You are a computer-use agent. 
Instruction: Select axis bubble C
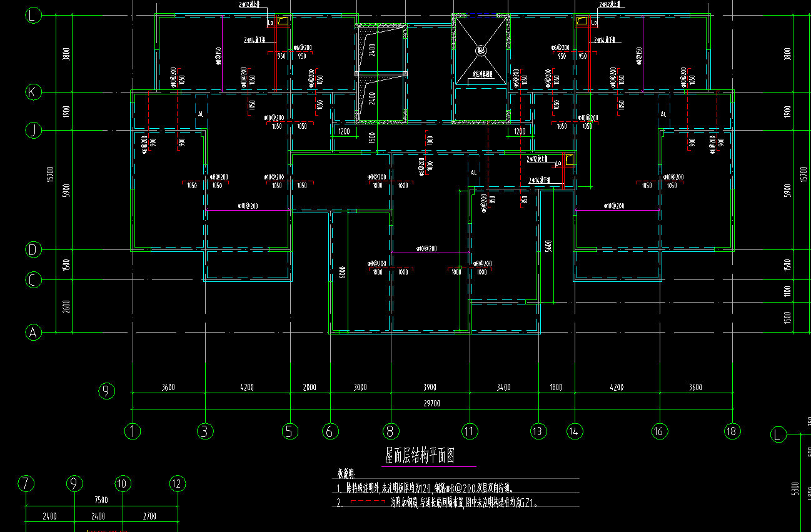tap(33, 279)
